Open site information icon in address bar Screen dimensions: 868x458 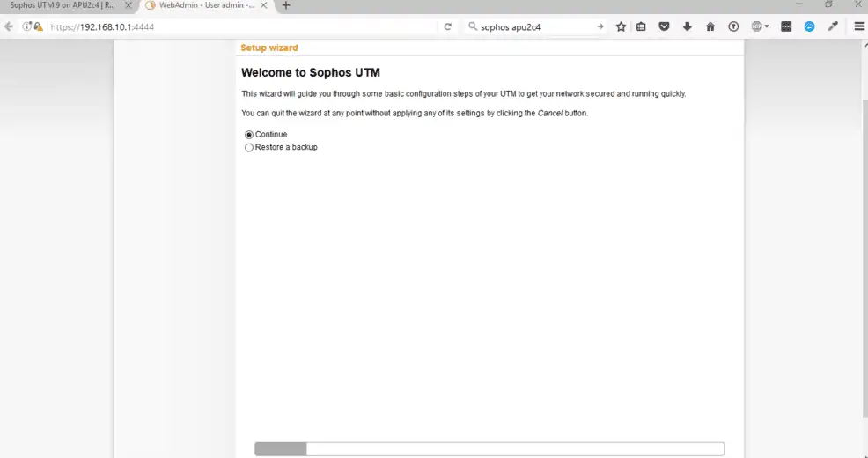click(x=26, y=26)
